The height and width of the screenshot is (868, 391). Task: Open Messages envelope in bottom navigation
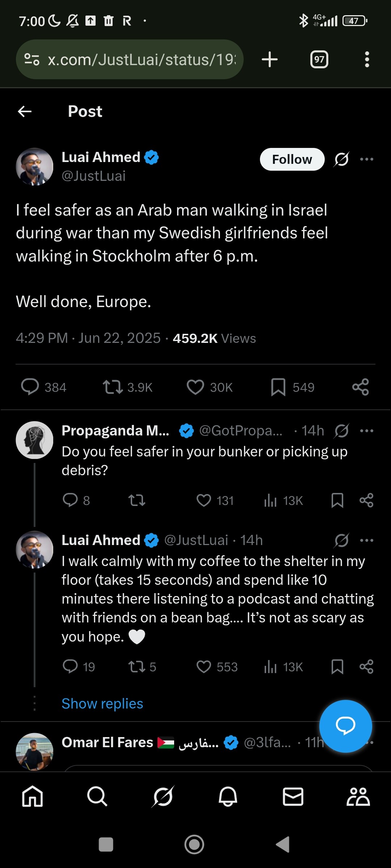pyautogui.click(x=293, y=796)
